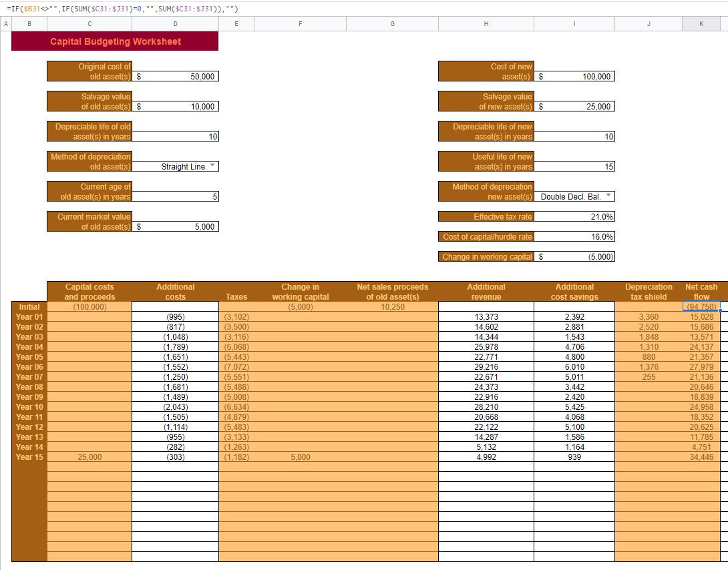Viewport: 728px width, 570px height.
Task: Click the Year 12 row label
Action: tap(29, 427)
